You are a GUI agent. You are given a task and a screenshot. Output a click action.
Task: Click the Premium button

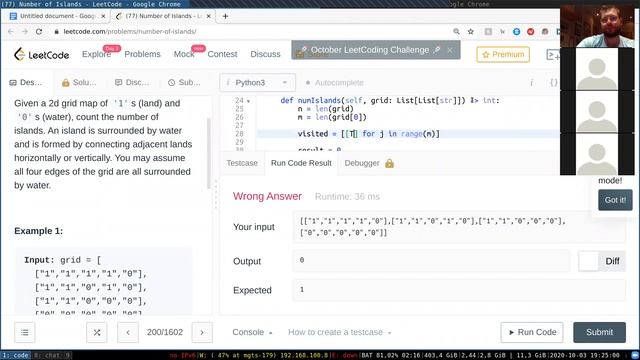coord(503,54)
